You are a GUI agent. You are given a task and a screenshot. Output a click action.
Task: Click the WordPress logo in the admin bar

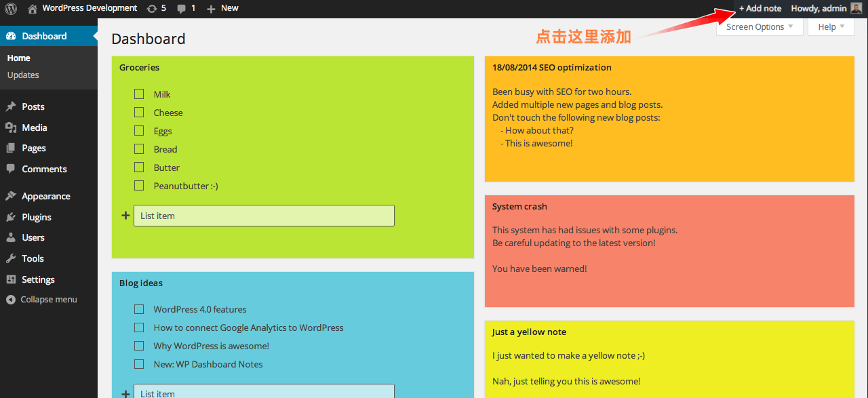(x=9, y=8)
